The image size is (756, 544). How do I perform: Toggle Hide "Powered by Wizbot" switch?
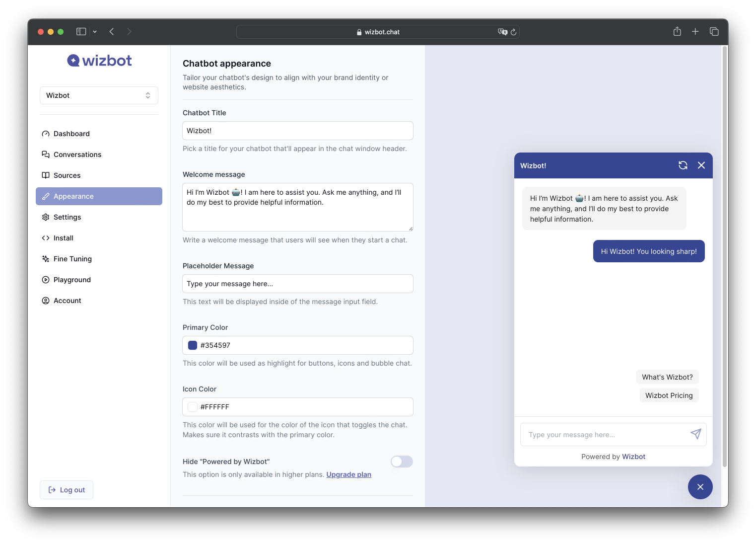click(402, 462)
